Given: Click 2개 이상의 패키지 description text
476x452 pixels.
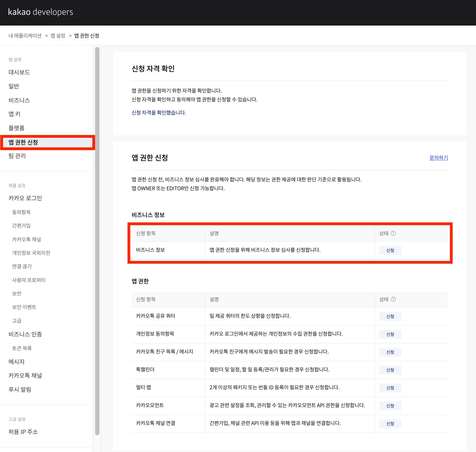Looking at the screenshot, I should (275, 387).
